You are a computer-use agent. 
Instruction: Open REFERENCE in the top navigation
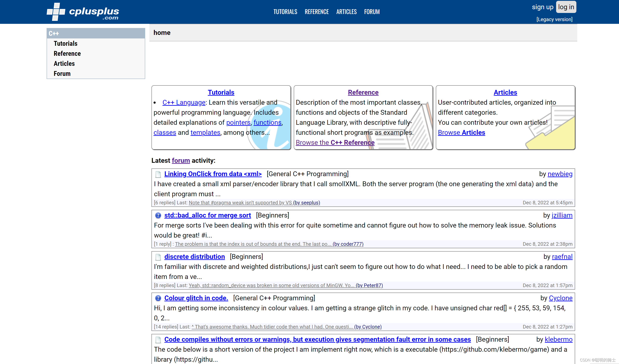pos(317,12)
